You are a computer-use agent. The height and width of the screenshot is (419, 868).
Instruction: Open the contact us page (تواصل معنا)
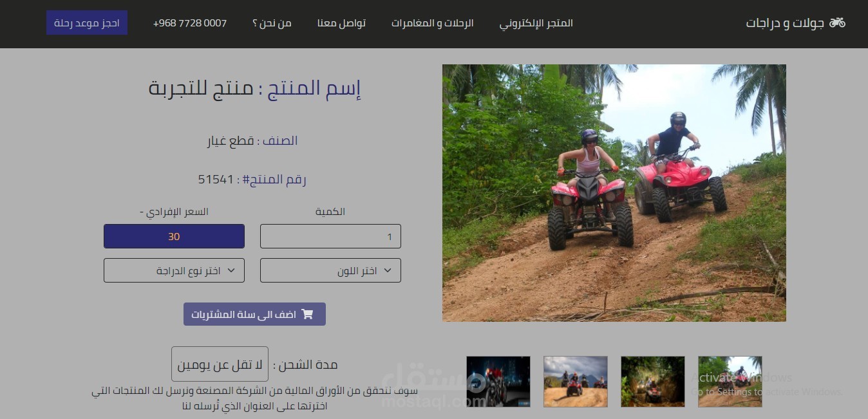point(341,23)
